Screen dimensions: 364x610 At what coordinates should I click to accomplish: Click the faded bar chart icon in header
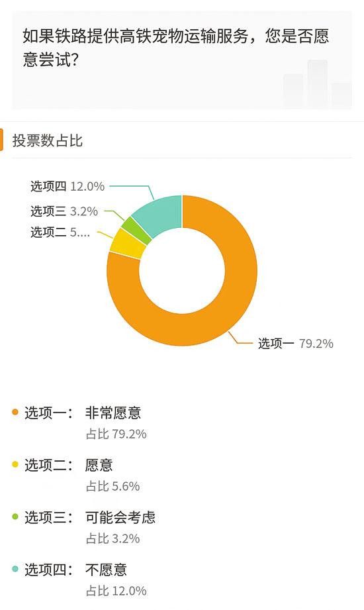tap(317, 83)
